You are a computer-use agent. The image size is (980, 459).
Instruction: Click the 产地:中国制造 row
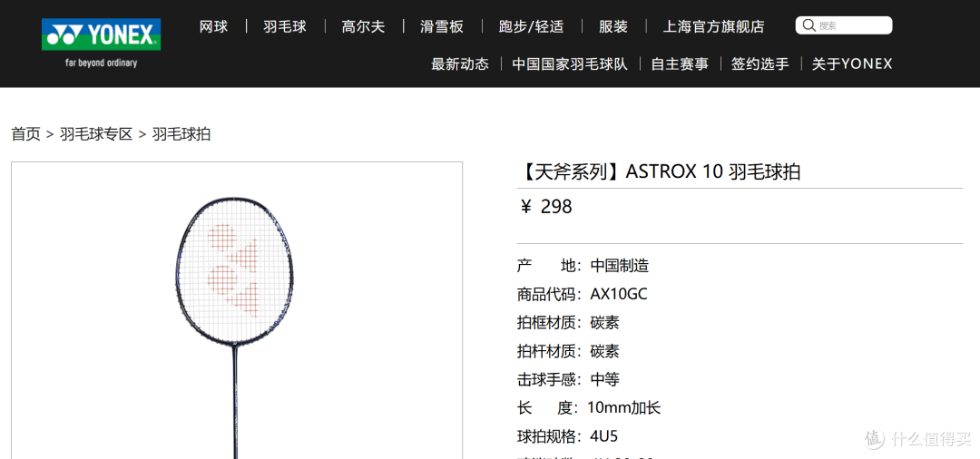tap(583, 266)
